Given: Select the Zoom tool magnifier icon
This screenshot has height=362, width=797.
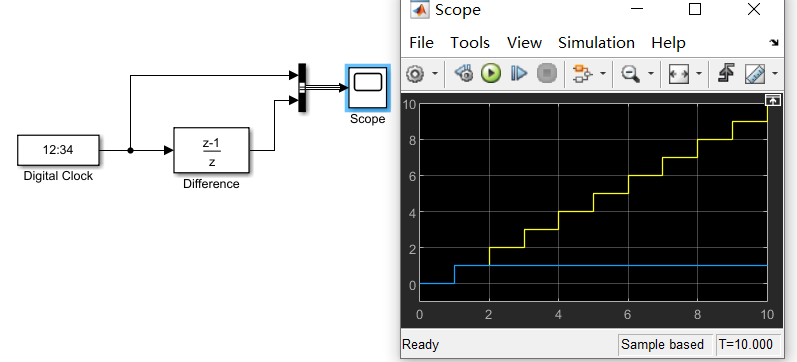Looking at the screenshot, I should pyautogui.click(x=631, y=74).
